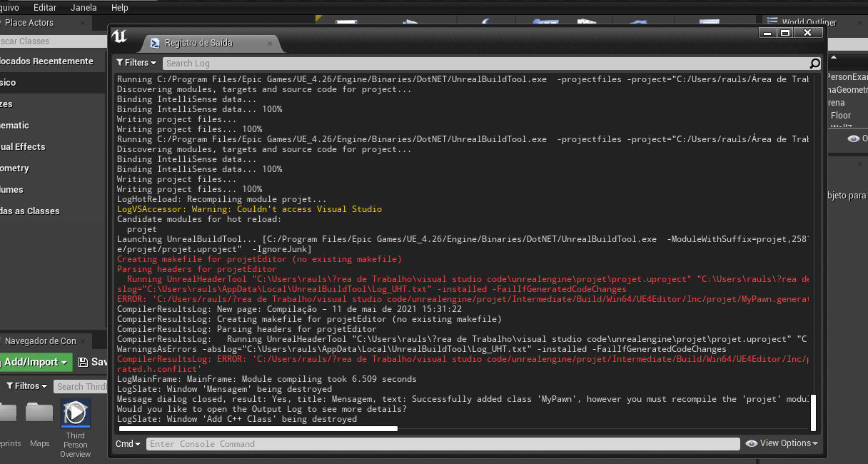868x464 pixels.
Task: Click the 'CompilerResultsLog: Parsing headers for projetEditor' line
Action: pyautogui.click(x=247, y=329)
